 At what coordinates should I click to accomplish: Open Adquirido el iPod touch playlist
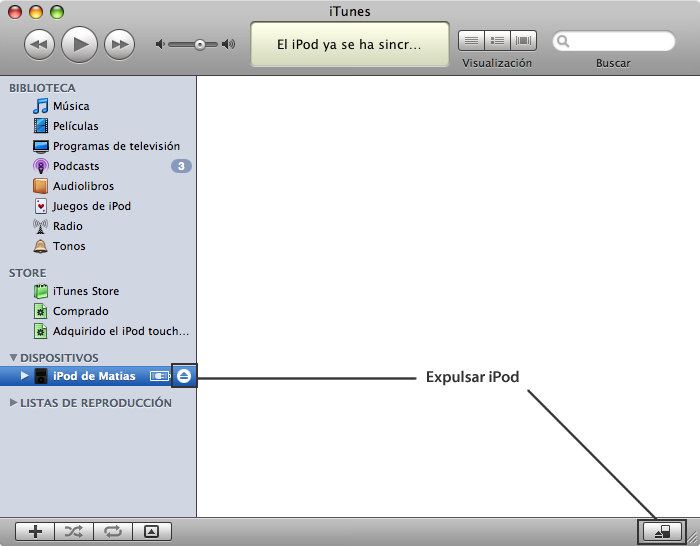click(111, 331)
